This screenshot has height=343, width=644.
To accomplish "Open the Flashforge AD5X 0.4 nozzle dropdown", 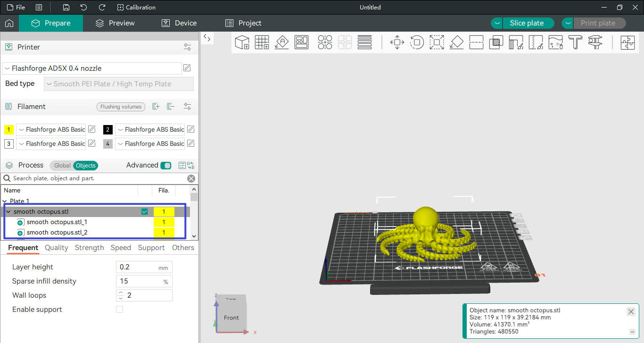I will [92, 68].
